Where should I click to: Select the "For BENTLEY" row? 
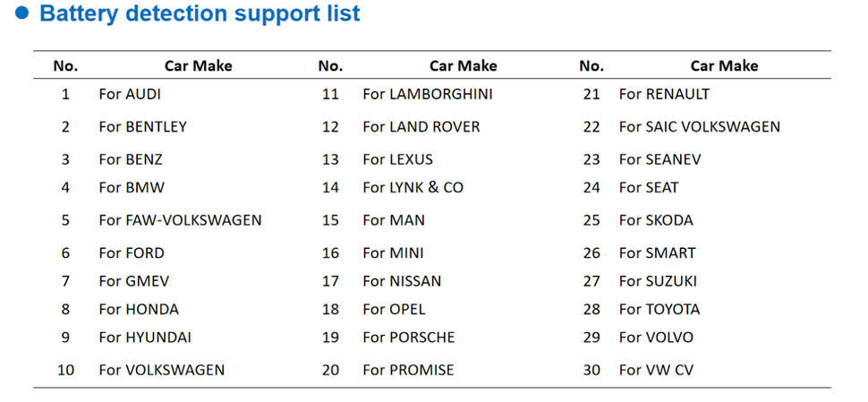142,127
